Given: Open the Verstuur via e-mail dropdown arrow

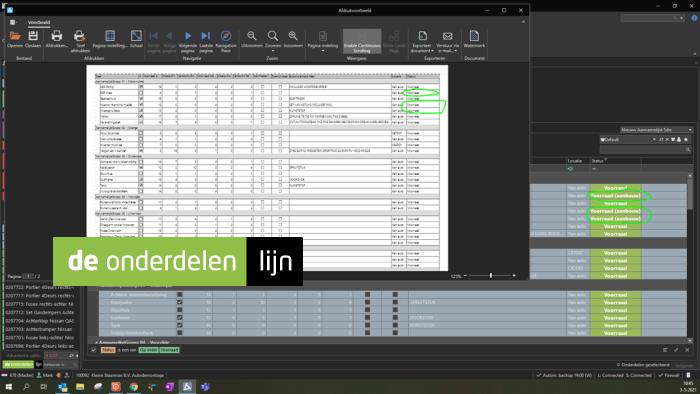Looking at the screenshot, I should (456, 51).
